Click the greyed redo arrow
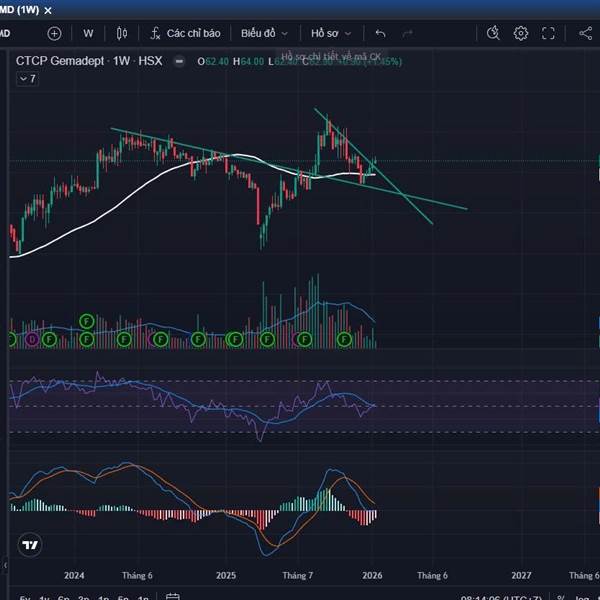600x600 pixels. click(x=407, y=34)
